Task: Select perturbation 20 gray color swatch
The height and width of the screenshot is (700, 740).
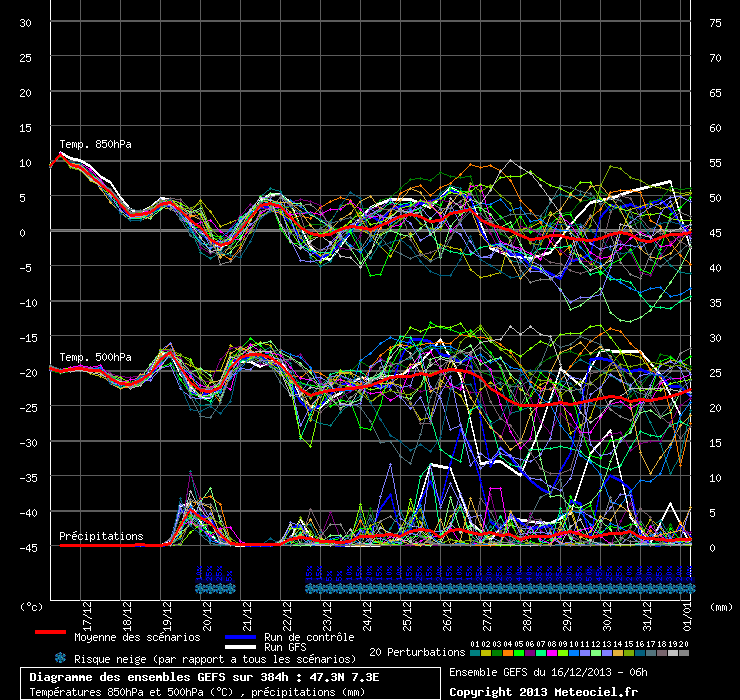Action: (684, 652)
